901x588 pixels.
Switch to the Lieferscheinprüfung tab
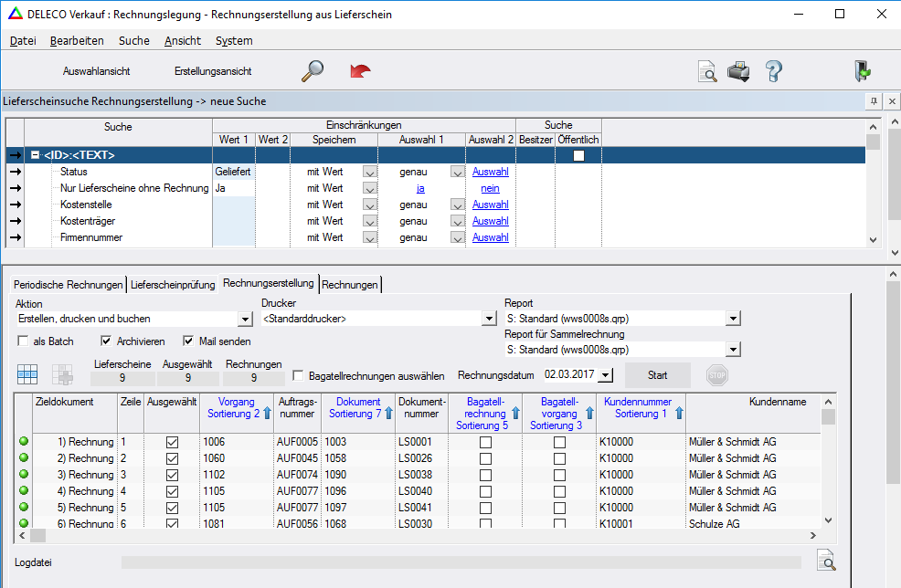coord(173,285)
